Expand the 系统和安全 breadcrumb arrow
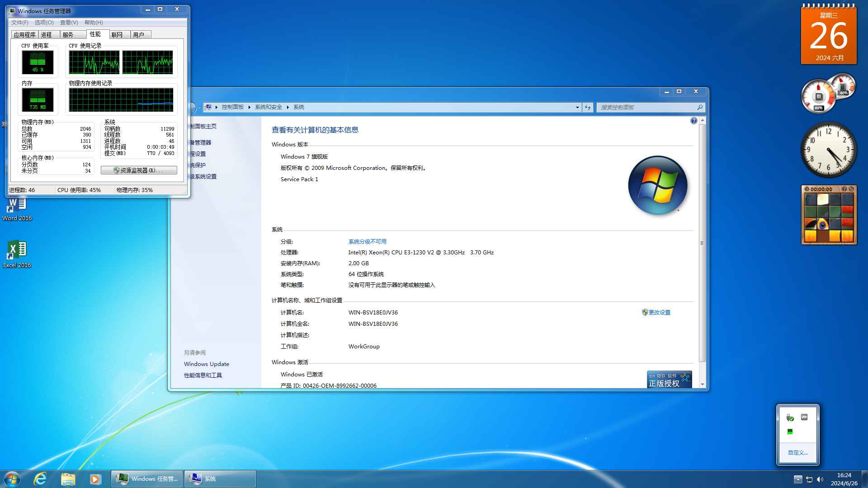 (288, 107)
